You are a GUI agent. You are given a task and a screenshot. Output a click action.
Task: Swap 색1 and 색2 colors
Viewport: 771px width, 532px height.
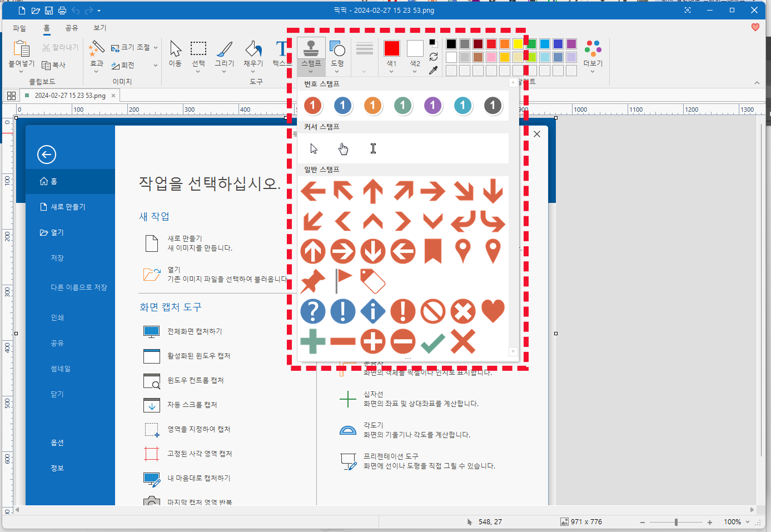tap(434, 57)
